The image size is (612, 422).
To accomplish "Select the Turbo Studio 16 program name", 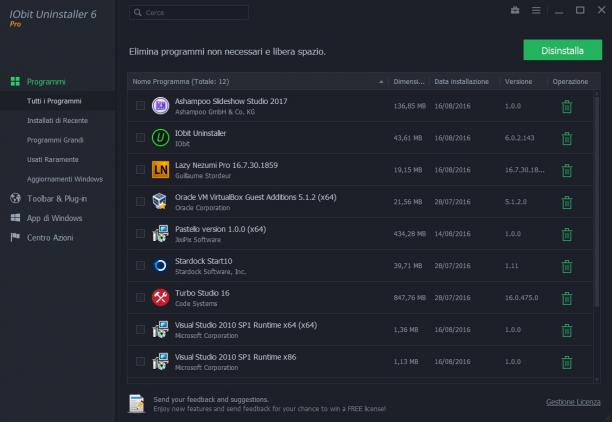I will 202,293.
